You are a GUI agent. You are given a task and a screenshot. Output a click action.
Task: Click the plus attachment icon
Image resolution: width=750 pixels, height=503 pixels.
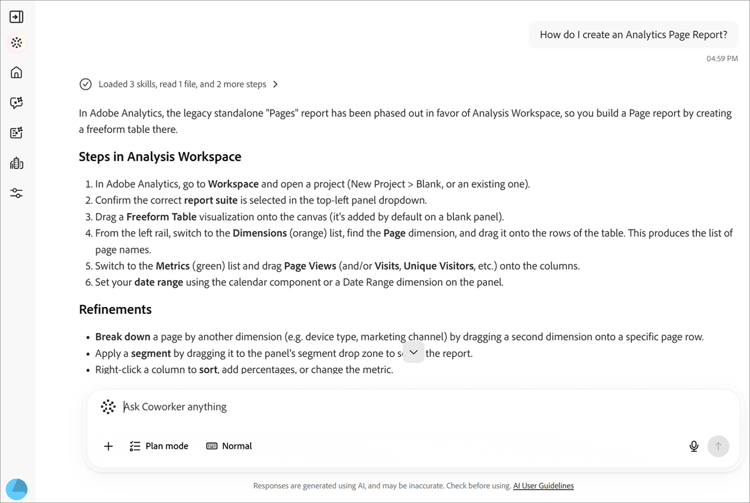109,446
